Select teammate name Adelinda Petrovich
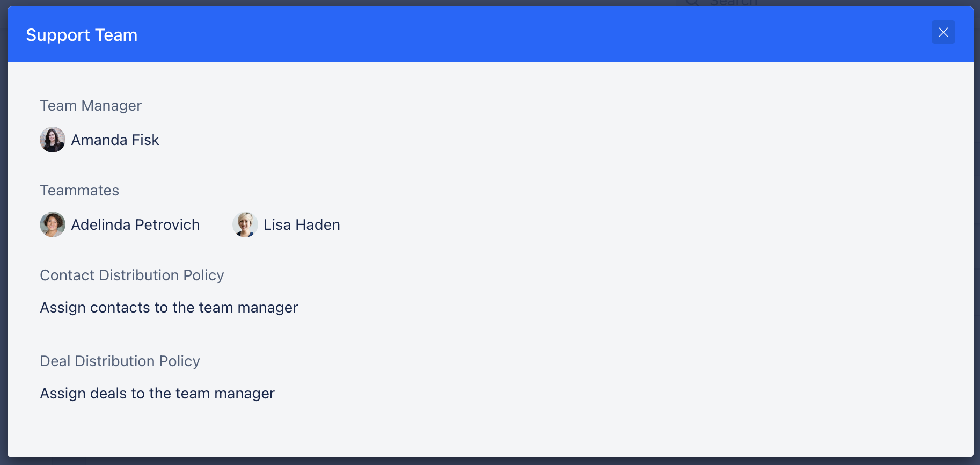 pyautogui.click(x=135, y=225)
